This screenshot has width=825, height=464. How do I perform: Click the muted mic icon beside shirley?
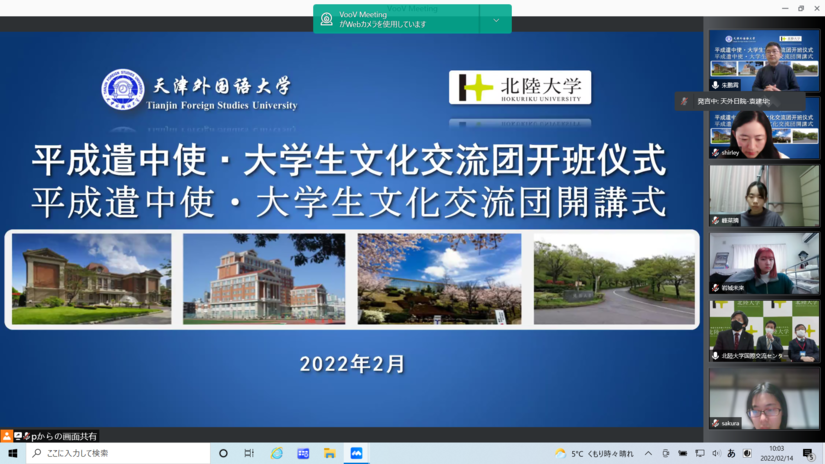pyautogui.click(x=716, y=153)
